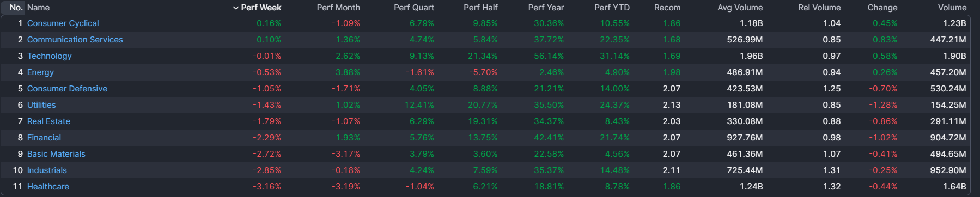980x197 pixels.
Task: Select the Perf YTD column header
Action: [x=612, y=8]
